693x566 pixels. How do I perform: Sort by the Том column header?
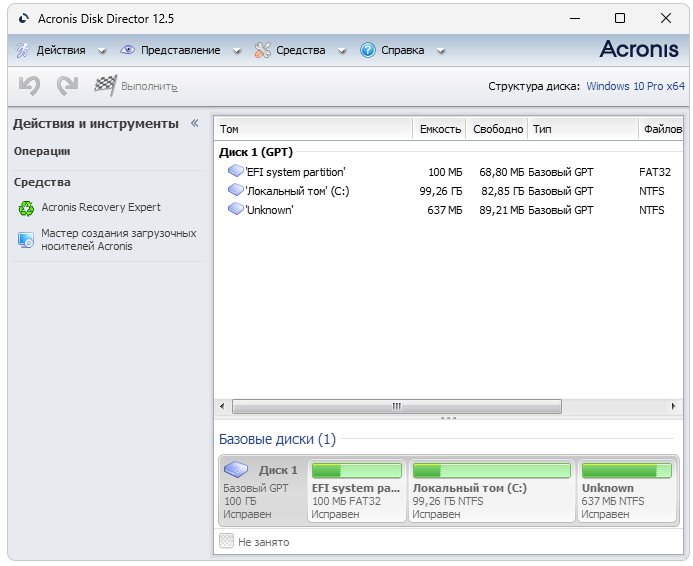313,129
